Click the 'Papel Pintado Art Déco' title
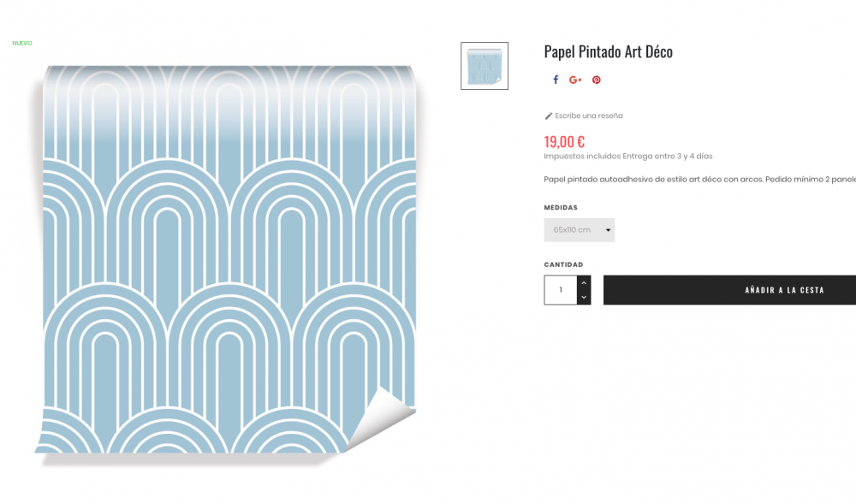This screenshot has width=856, height=504. pyautogui.click(x=608, y=52)
